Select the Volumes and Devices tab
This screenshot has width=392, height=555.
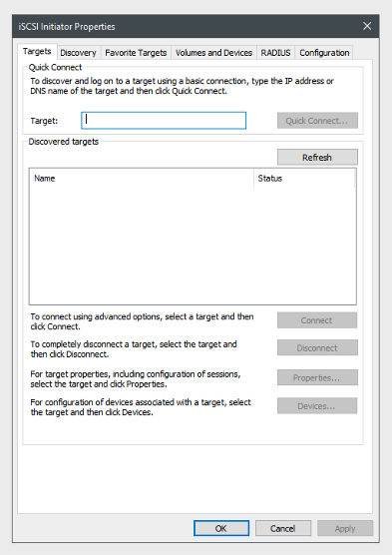(213, 53)
